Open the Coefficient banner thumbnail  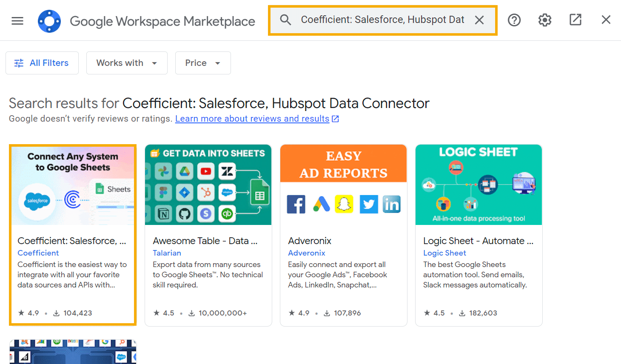(73, 185)
